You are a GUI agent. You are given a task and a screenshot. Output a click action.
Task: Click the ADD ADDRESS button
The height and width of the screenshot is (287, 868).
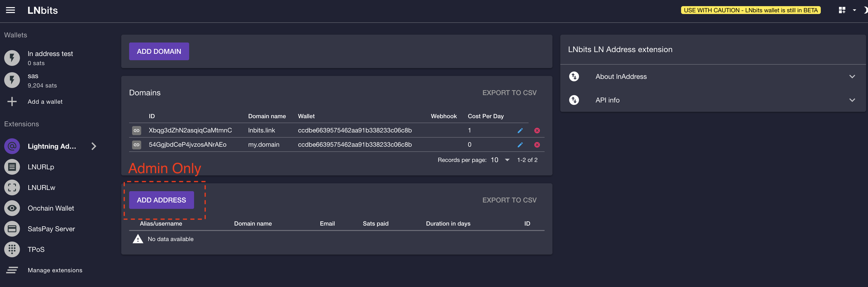161,200
